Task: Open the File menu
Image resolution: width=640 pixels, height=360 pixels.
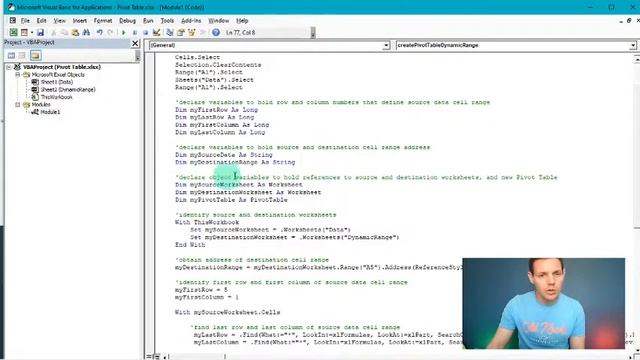Action: (x=25, y=20)
